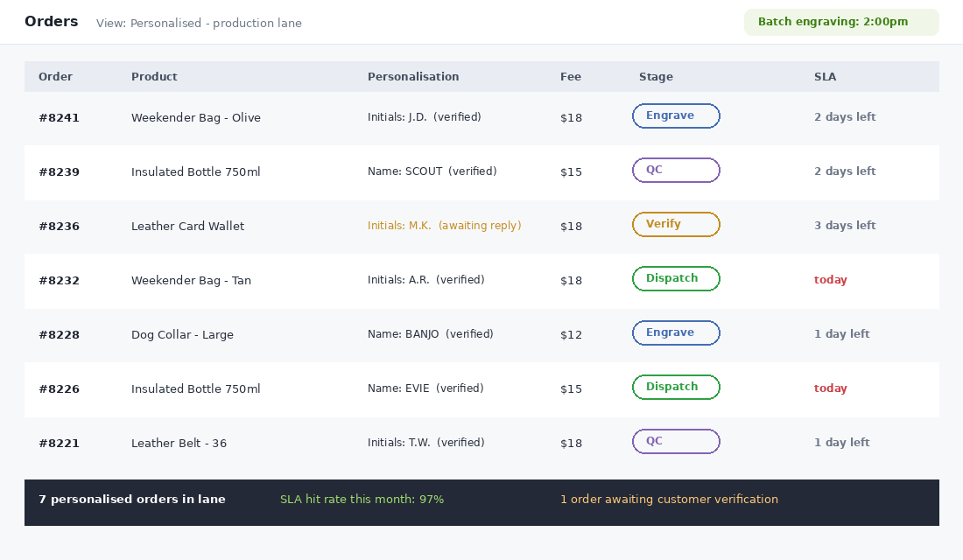Click the QC stage pill for order #8221
963x560 pixels.
click(x=676, y=442)
